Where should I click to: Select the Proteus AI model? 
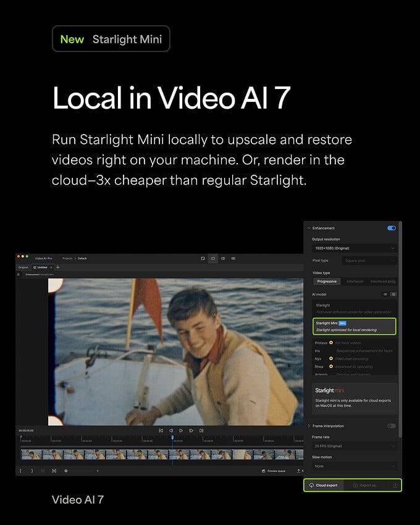355,343
